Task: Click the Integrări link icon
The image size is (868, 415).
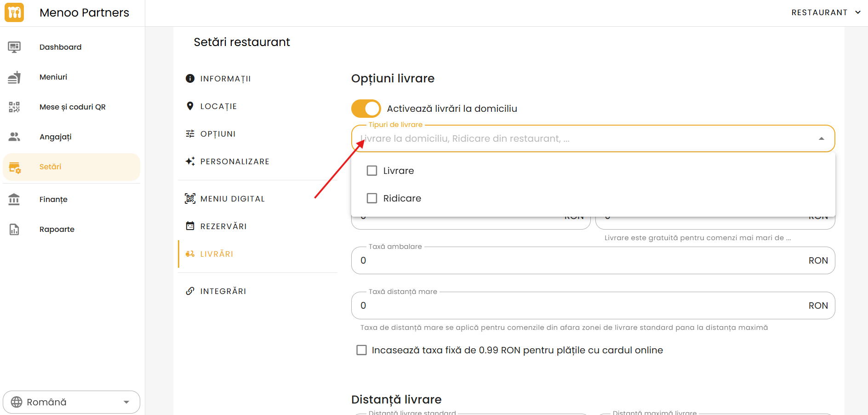Action: coord(190,291)
